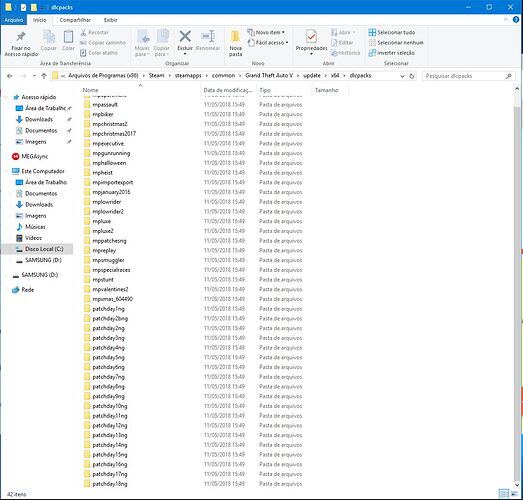Click common in the address path
The width and height of the screenshot is (523, 500).
pos(223,76)
